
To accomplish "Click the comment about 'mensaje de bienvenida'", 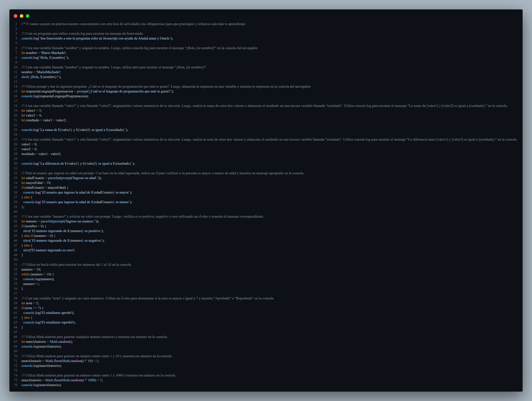I will [x=83, y=34].
